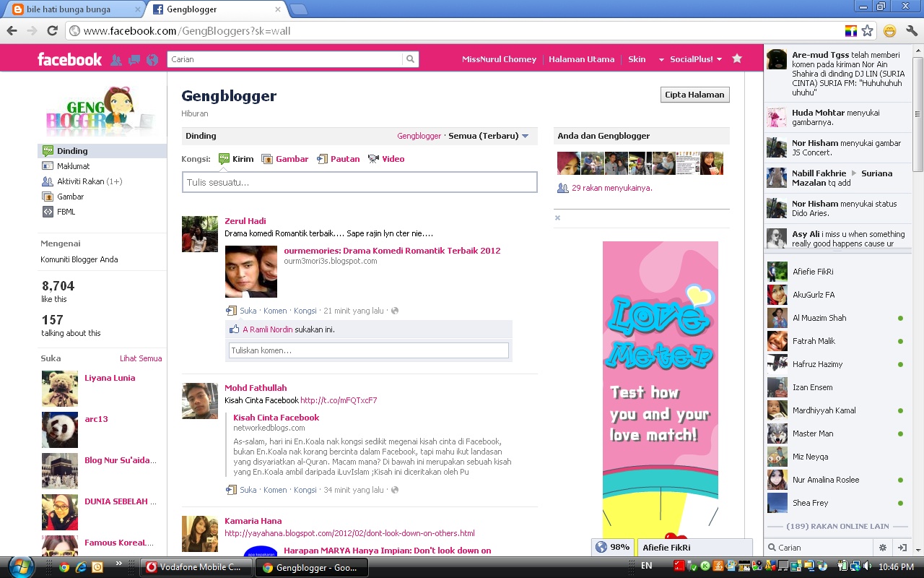Screen dimensions: 924x578
Task: Open Kisah Cinta Facebook link title
Action: [276, 418]
